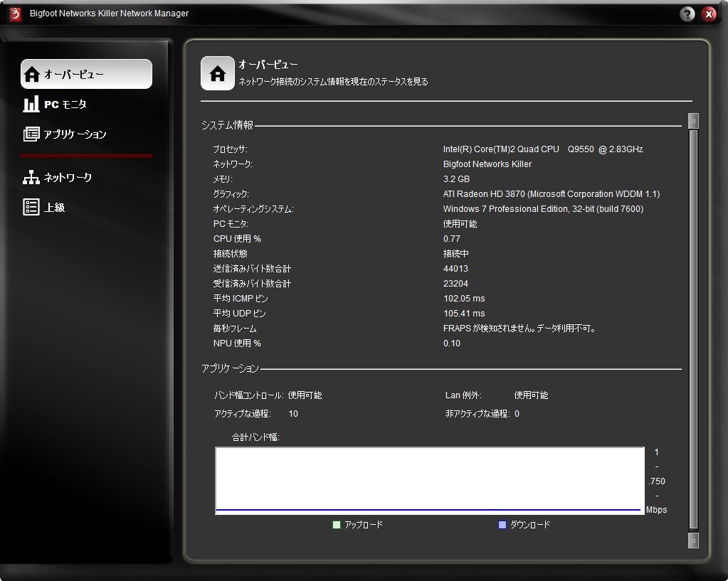Click the checklist icon beside 上級
This screenshot has width=728, height=581.
pyautogui.click(x=31, y=208)
